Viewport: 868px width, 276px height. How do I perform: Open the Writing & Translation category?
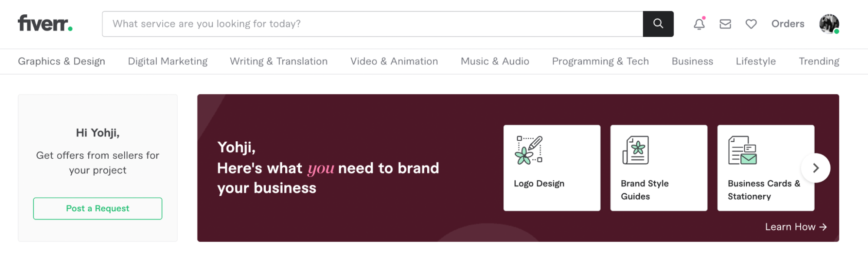tap(279, 61)
